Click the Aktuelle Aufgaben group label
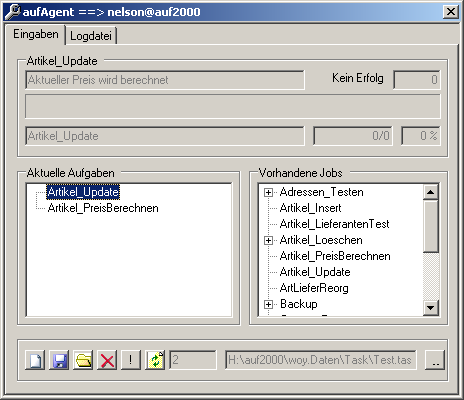The image size is (464, 400). (x=71, y=173)
